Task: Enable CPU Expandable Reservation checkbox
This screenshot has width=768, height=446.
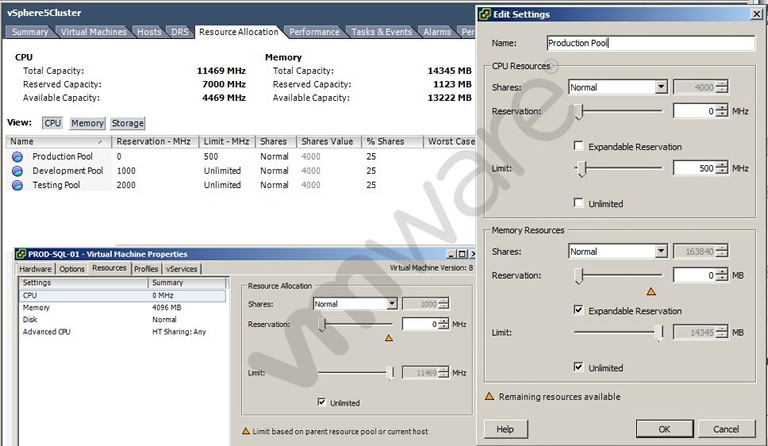Action: [x=578, y=145]
